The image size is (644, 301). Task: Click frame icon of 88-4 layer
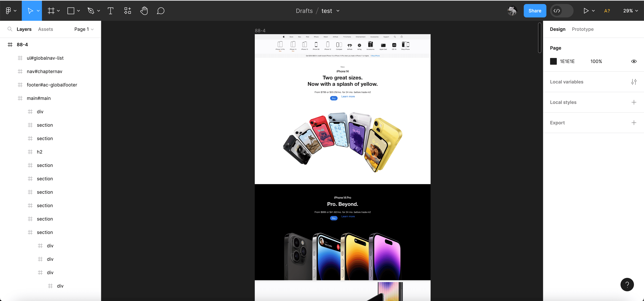pyautogui.click(x=10, y=44)
